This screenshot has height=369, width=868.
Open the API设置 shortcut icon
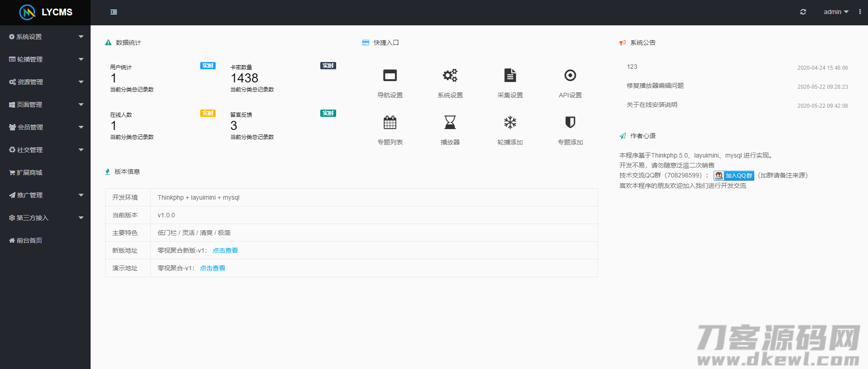pyautogui.click(x=570, y=76)
